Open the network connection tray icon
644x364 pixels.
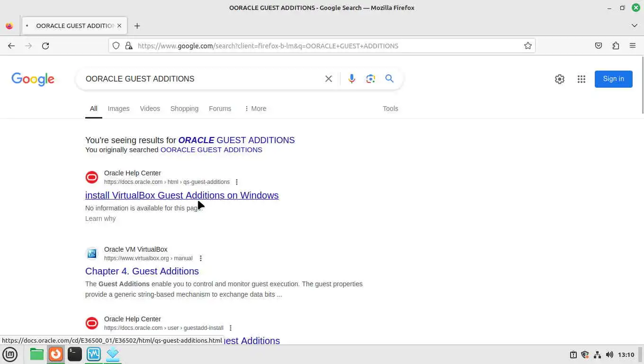click(597, 355)
